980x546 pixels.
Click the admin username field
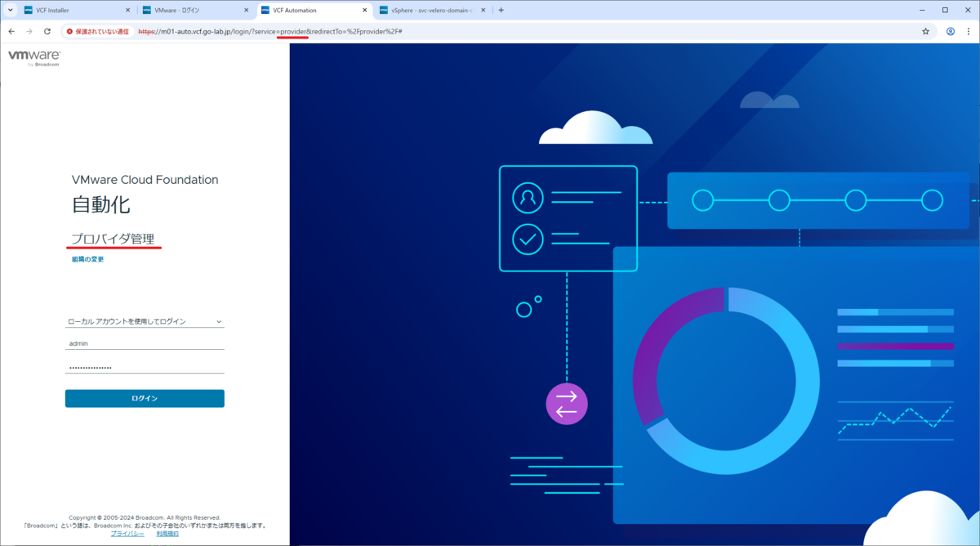pyautogui.click(x=145, y=343)
